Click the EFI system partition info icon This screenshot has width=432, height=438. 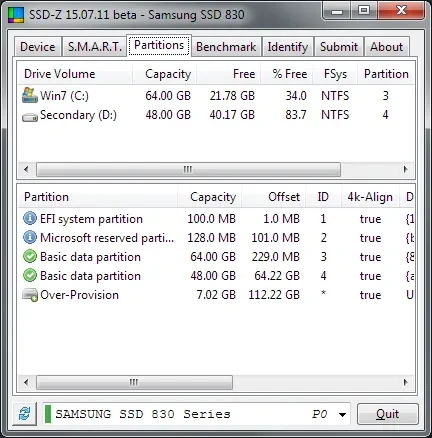point(30,219)
